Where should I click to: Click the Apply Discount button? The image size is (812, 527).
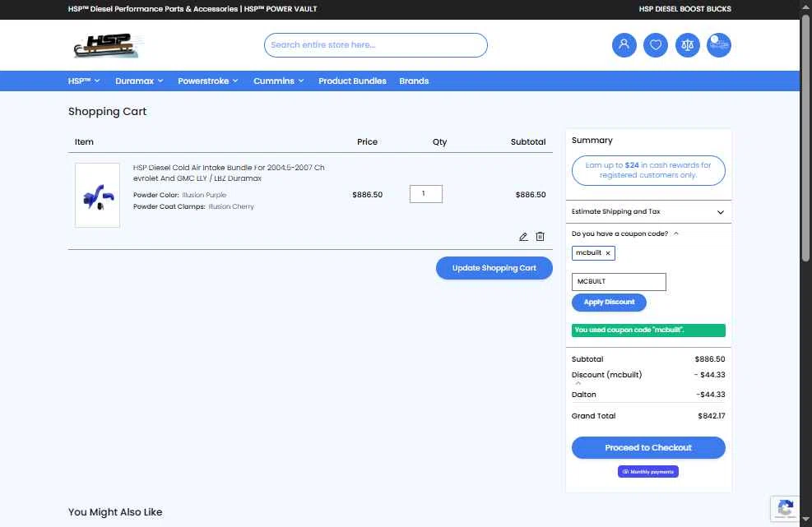pos(609,303)
